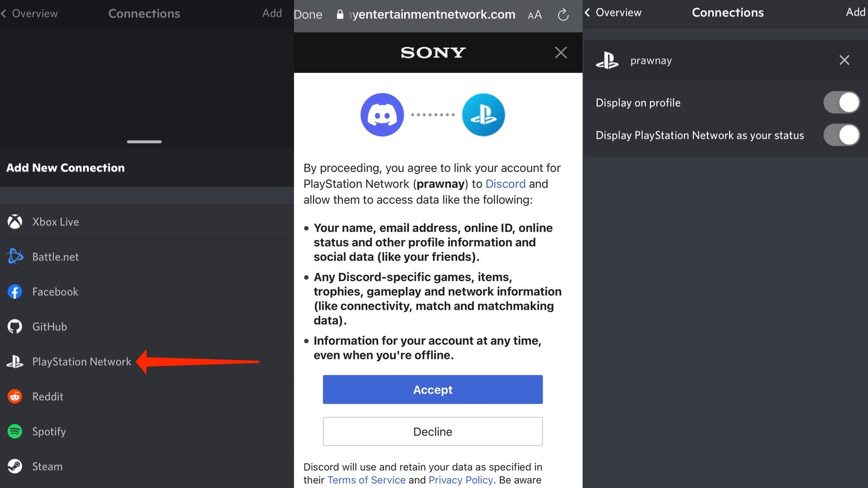Image resolution: width=868 pixels, height=488 pixels.
Task: Open the AA text size menu
Action: coord(535,15)
